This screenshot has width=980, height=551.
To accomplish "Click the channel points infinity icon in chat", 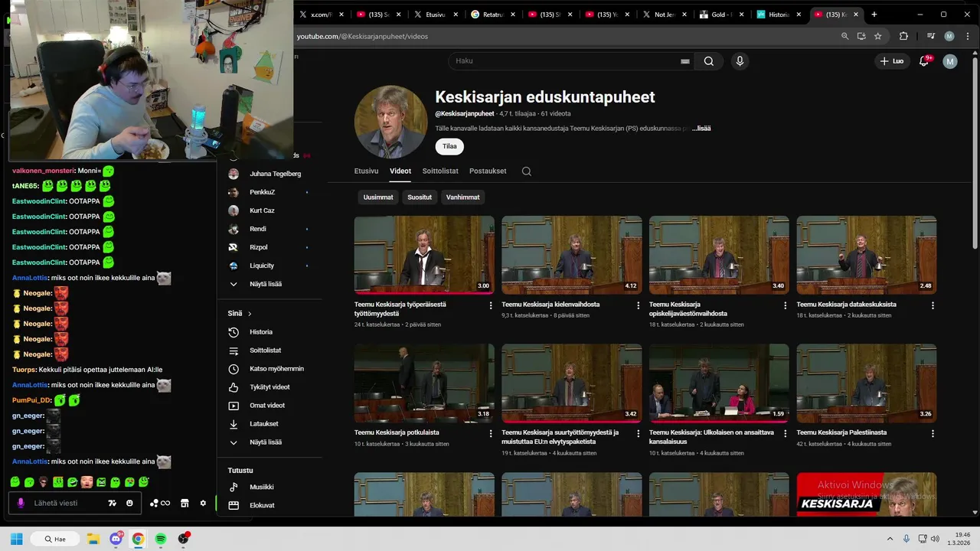I will click(x=160, y=503).
